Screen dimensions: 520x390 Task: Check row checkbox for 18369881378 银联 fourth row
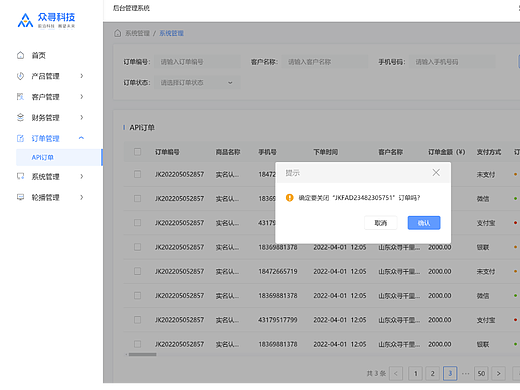point(137,247)
